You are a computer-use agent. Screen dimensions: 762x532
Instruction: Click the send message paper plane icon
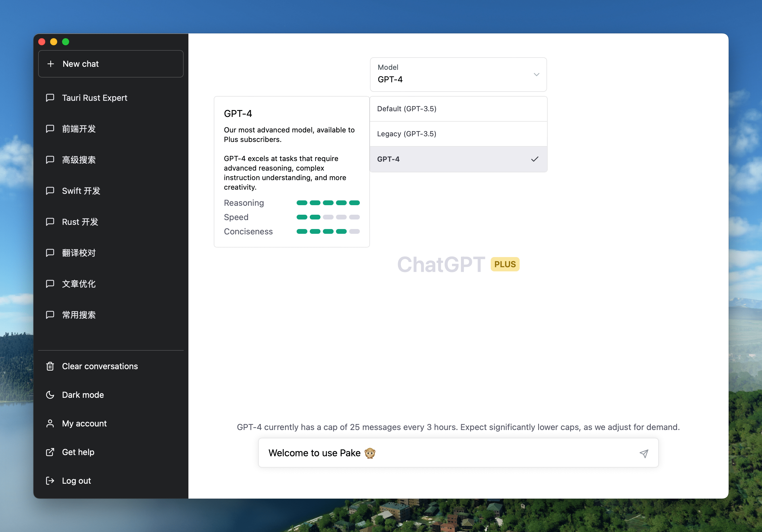644,453
